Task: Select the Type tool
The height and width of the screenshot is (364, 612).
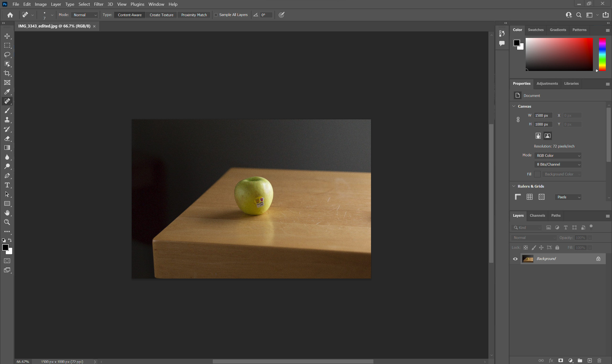Action: coord(7,185)
